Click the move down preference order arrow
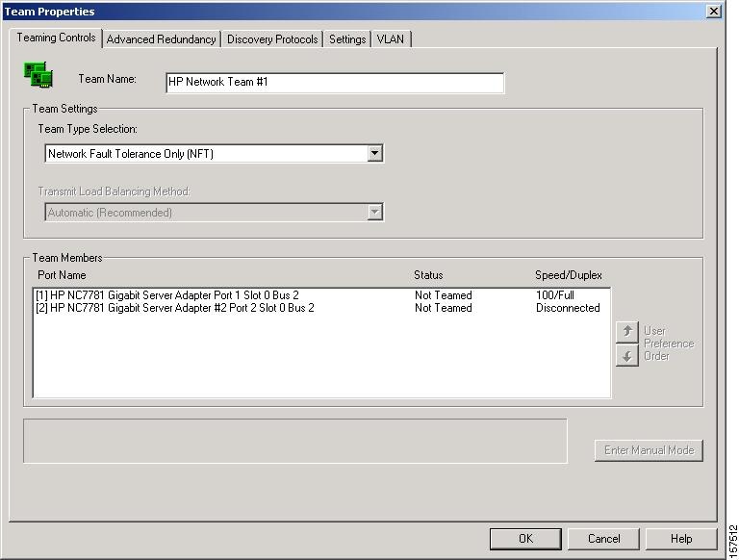The image size is (739, 560). click(x=626, y=355)
